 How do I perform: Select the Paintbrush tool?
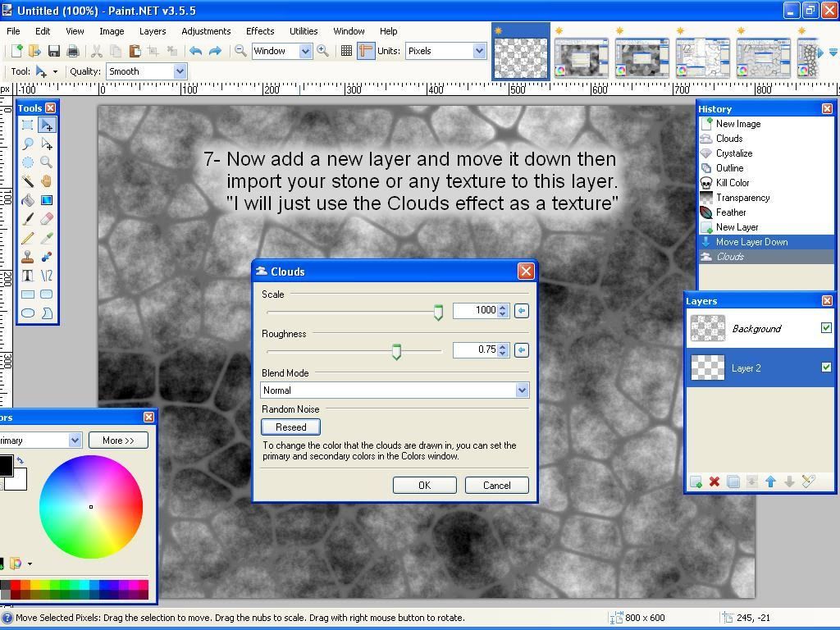tap(27, 219)
